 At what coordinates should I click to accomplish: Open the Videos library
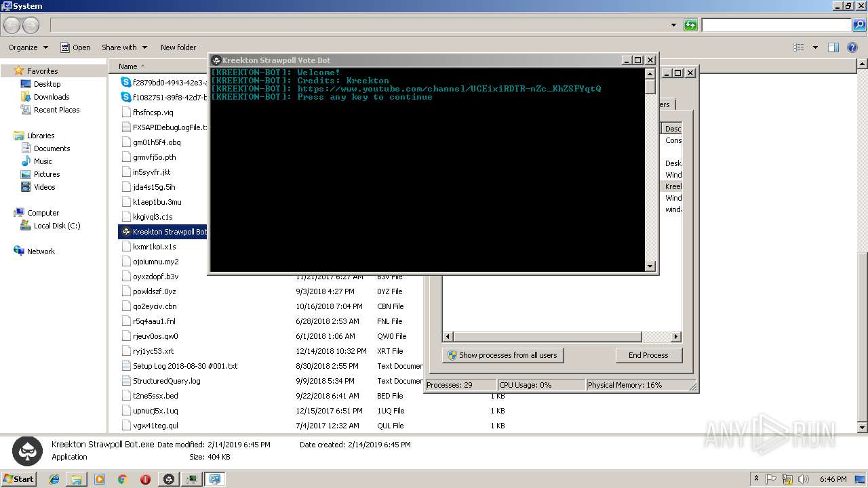pos(44,187)
